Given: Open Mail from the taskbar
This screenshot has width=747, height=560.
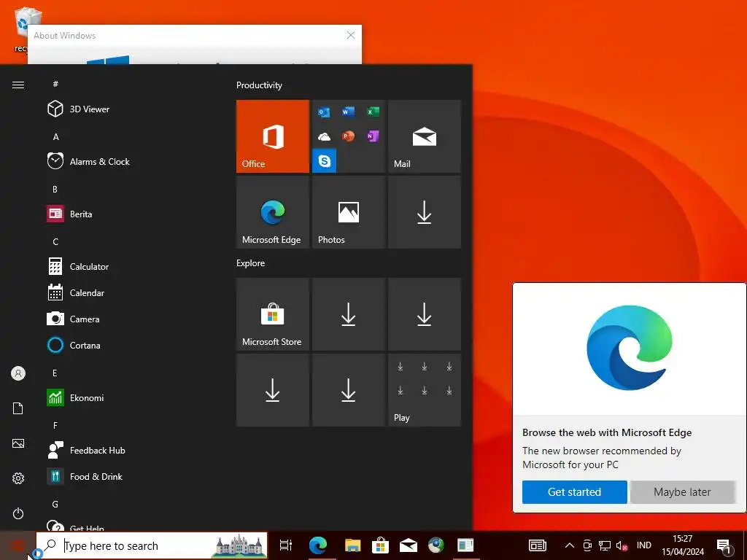Looking at the screenshot, I should coord(409,545).
